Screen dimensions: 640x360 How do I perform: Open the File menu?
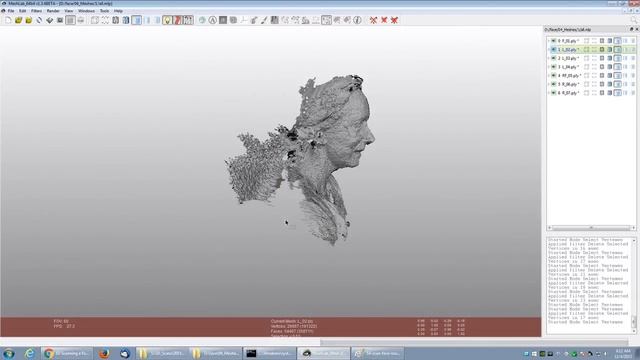(11, 11)
